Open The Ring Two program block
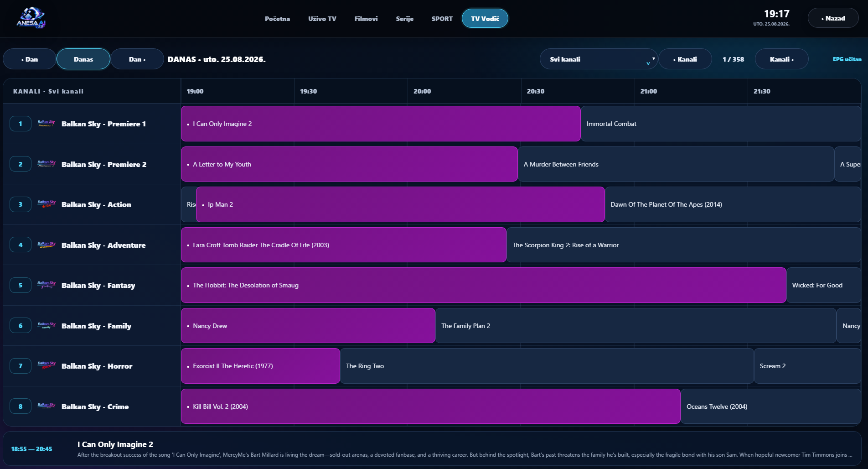 pos(547,366)
